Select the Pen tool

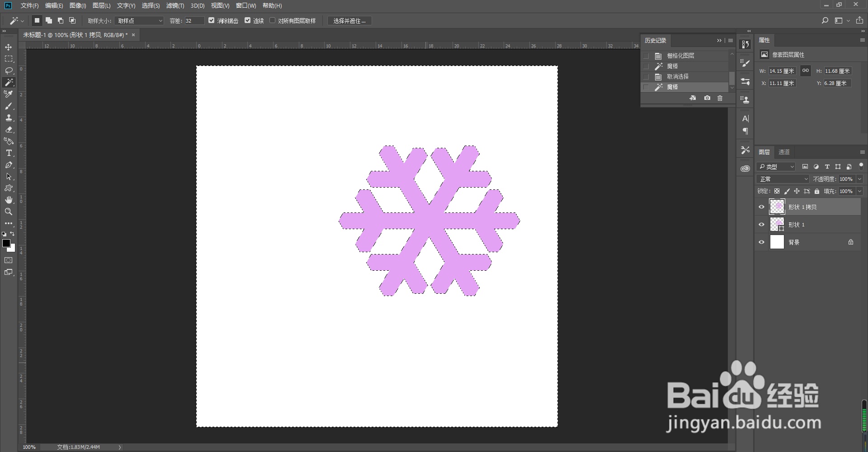point(9,165)
